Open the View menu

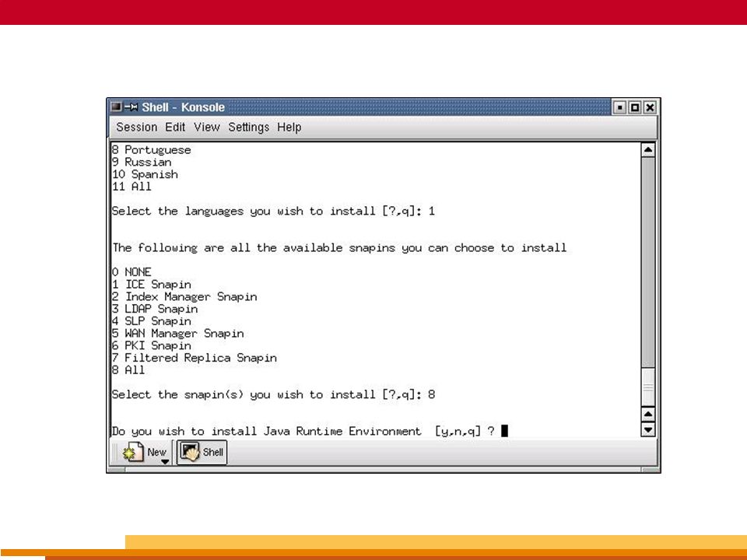pyautogui.click(x=206, y=127)
